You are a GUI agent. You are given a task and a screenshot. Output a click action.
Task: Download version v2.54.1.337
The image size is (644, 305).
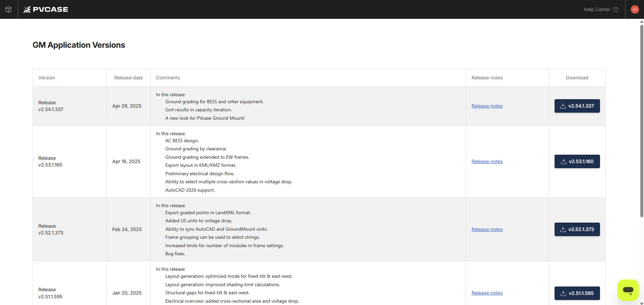(x=577, y=106)
